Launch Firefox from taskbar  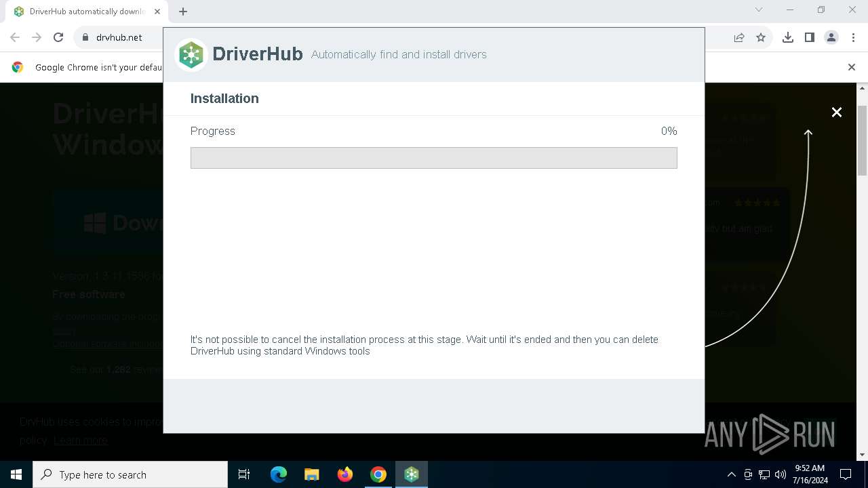(345, 474)
